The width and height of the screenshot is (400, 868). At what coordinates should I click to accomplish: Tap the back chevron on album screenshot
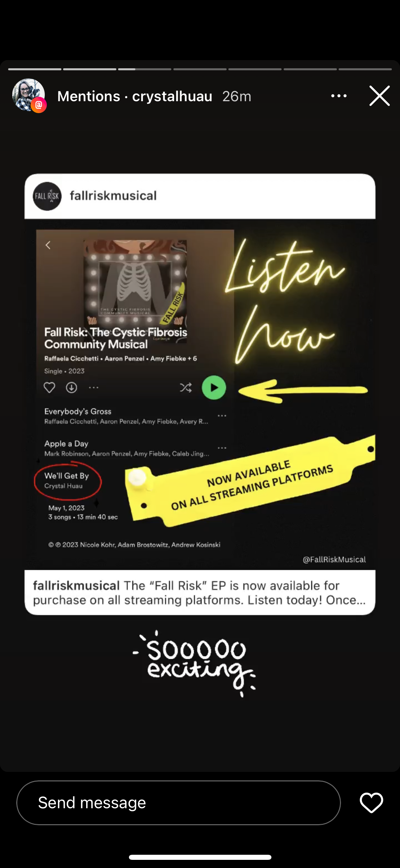point(48,245)
